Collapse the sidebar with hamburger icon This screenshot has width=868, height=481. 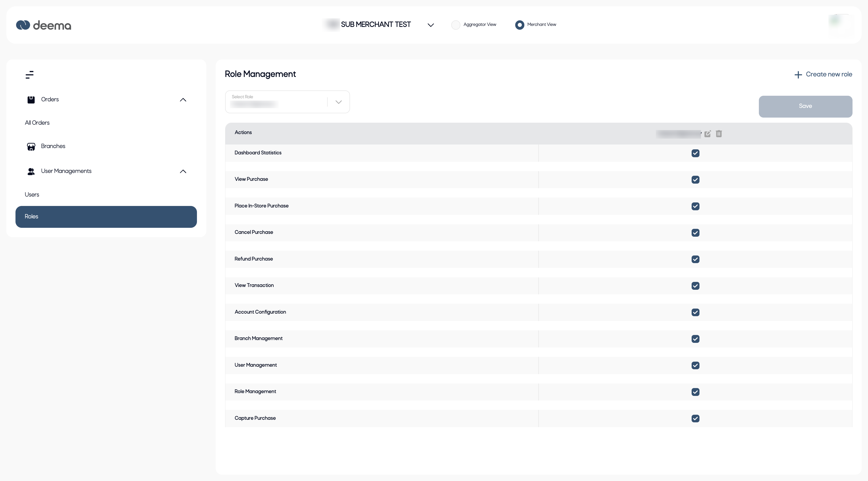[30, 74]
